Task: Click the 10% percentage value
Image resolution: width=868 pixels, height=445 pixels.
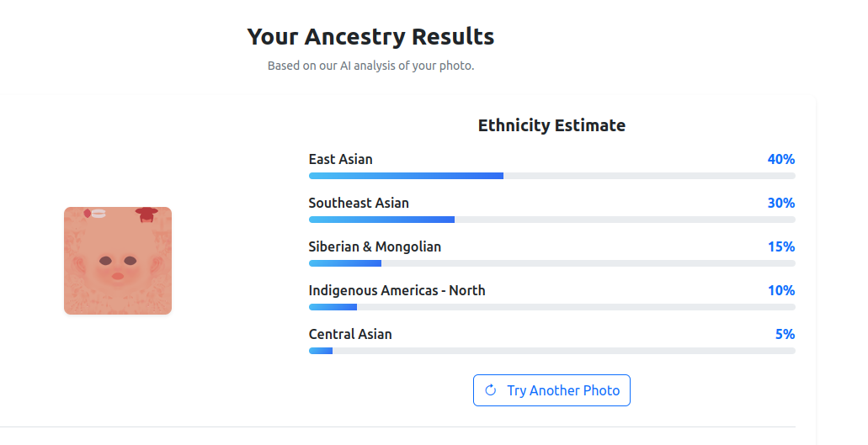Action: pyautogui.click(x=780, y=290)
